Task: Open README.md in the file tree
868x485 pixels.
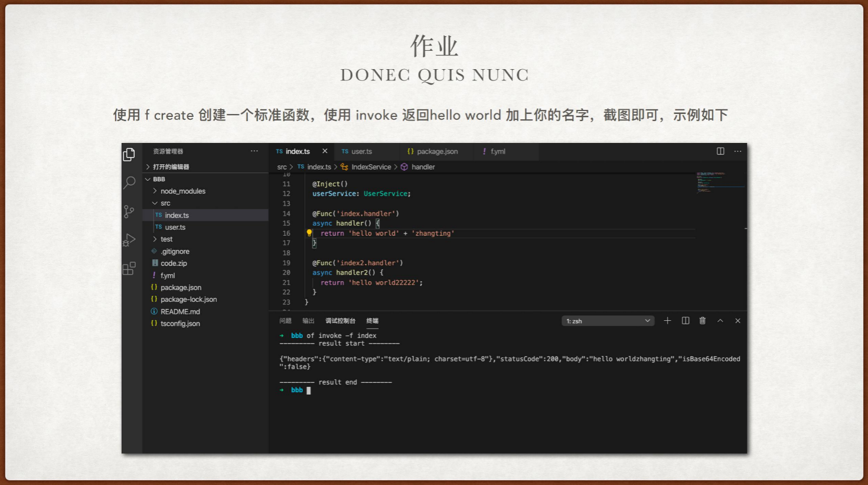Action: coord(180,312)
